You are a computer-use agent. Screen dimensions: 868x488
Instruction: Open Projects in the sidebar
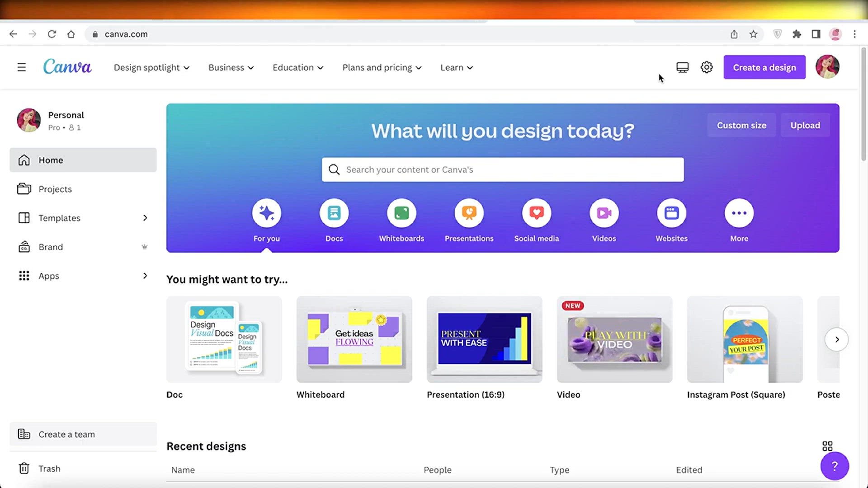pyautogui.click(x=83, y=189)
